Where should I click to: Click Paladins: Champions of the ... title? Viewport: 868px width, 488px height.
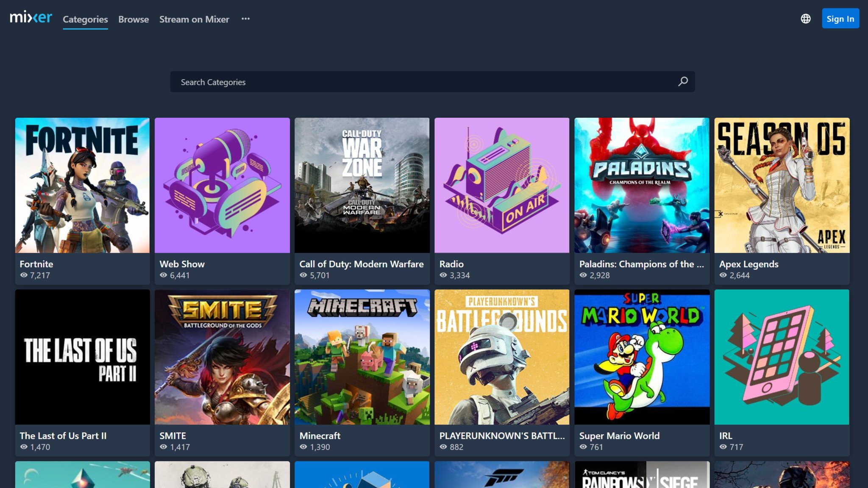click(x=641, y=264)
